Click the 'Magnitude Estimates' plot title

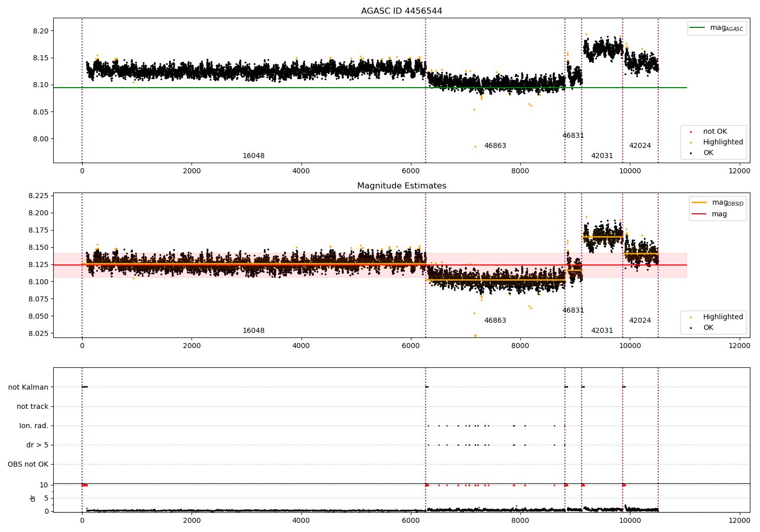click(x=401, y=186)
